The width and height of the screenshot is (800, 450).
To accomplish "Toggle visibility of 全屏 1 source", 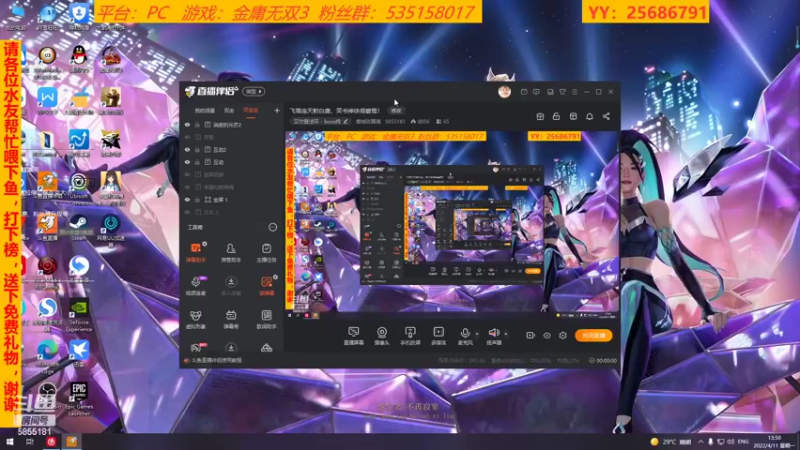I will (x=187, y=199).
